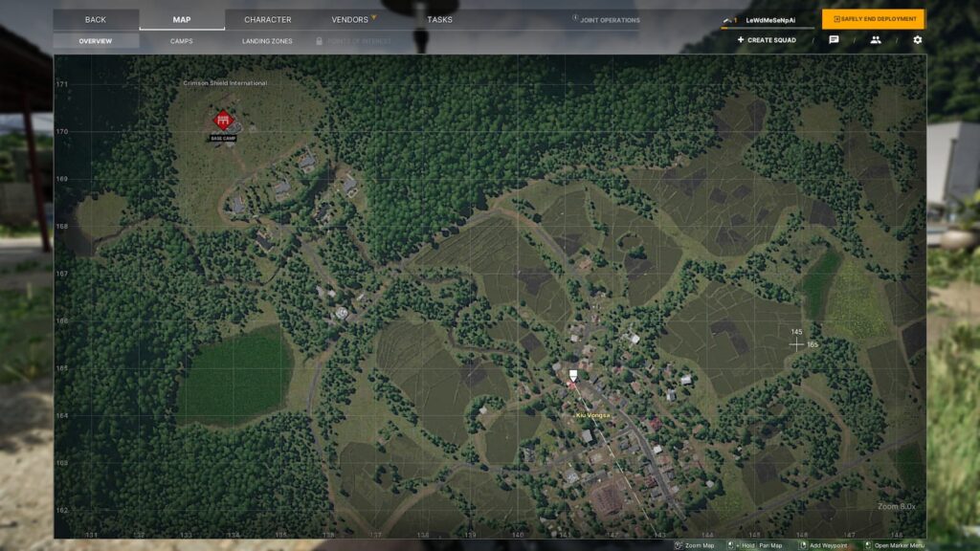Show the Landing Zones filter

click(x=267, y=41)
